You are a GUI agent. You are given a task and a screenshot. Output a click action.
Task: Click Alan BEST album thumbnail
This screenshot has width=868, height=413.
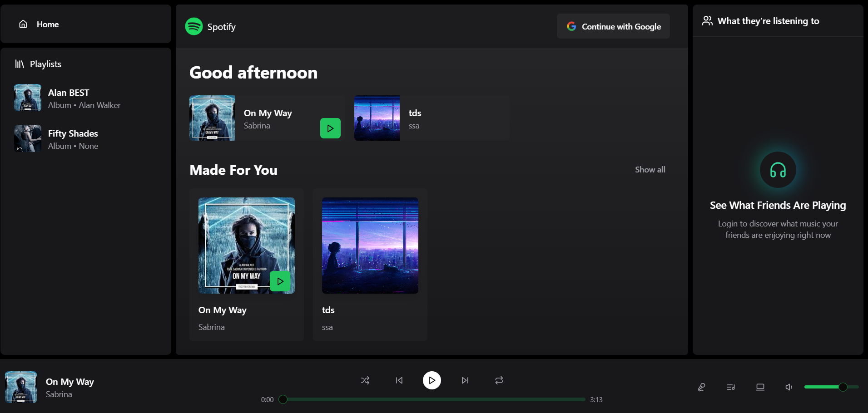[x=28, y=98]
